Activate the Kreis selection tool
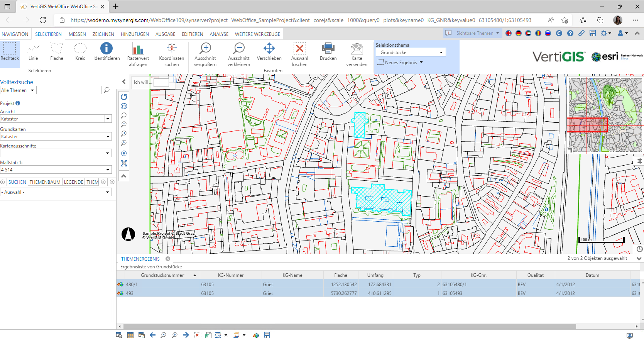The image size is (644, 339). [80, 52]
